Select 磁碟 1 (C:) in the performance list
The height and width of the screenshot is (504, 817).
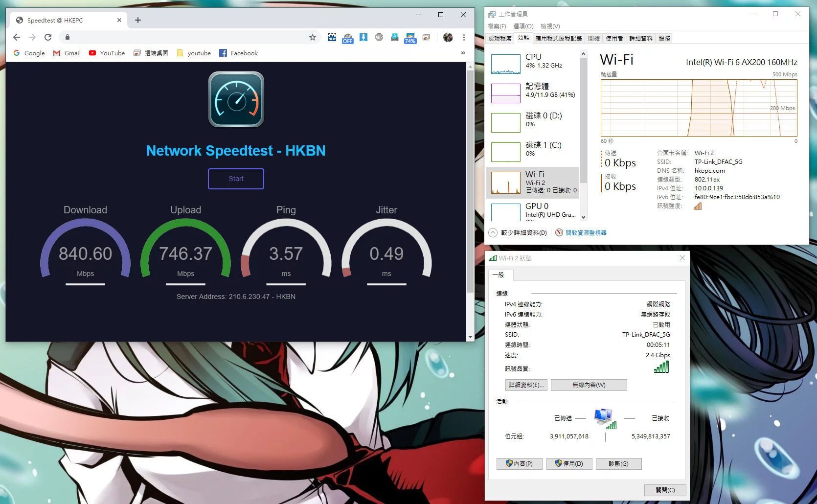click(x=533, y=152)
